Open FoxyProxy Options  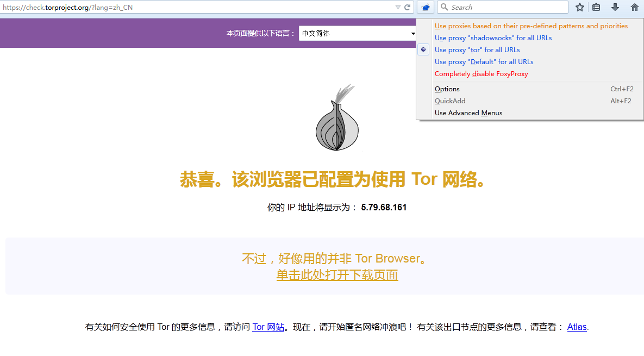pos(530,89)
